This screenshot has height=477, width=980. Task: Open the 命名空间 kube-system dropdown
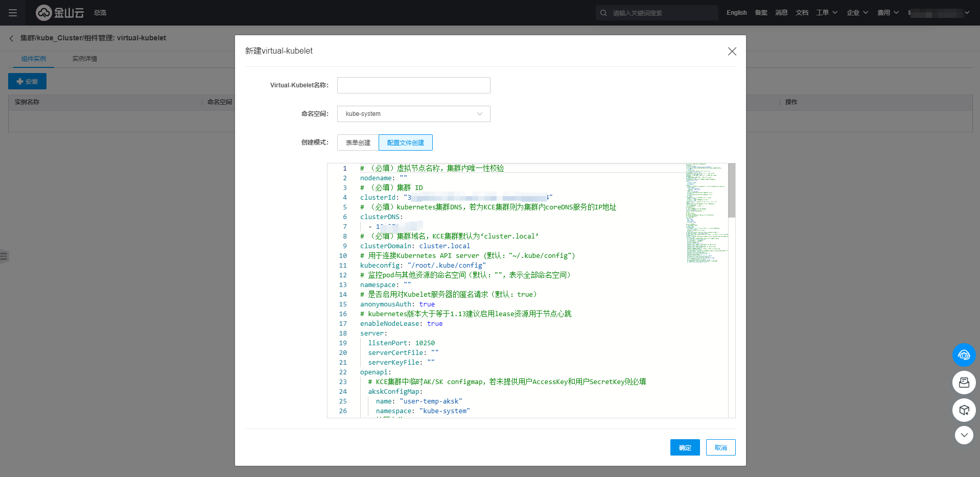click(413, 114)
